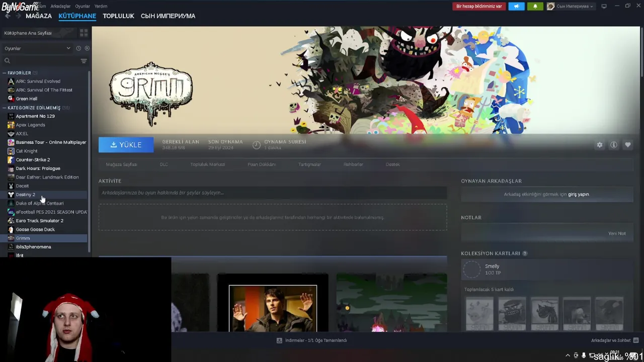Select Dark Hours: Prologue
Screen dimensions: 644x362
point(38,168)
